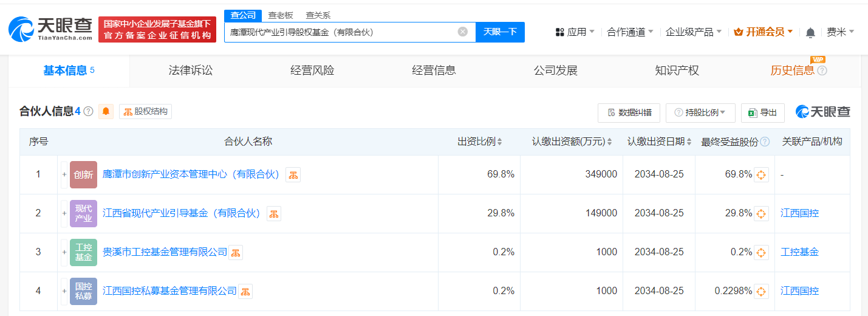868x316 pixels.
Task: Switch to the 法律诉讼 tab
Action: (x=191, y=70)
